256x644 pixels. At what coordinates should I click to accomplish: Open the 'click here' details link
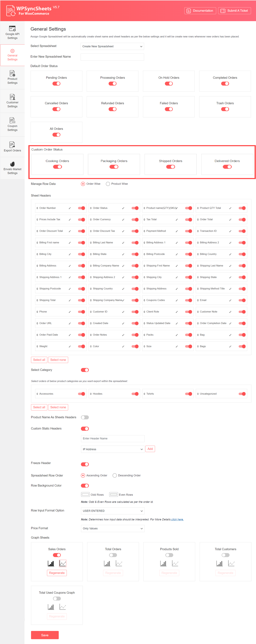177,519
